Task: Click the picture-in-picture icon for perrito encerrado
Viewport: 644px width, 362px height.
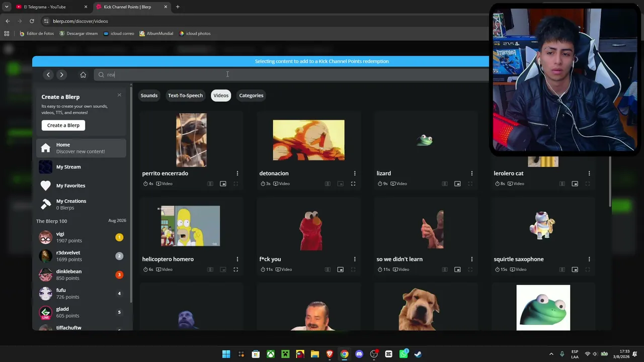Action: [223, 184]
